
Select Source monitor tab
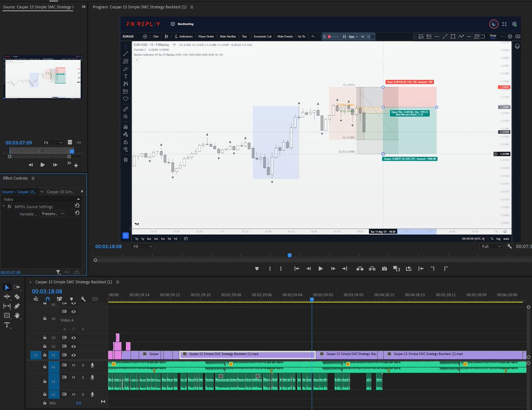pyautogui.click(x=38, y=7)
